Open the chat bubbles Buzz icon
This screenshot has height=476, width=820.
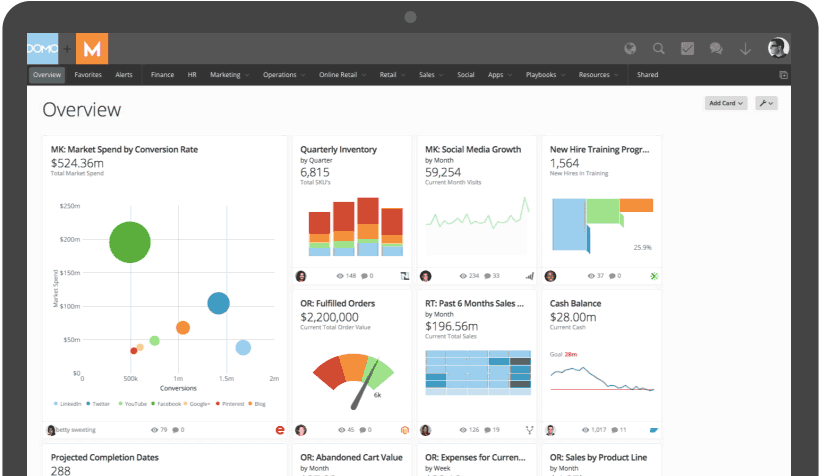click(x=716, y=48)
